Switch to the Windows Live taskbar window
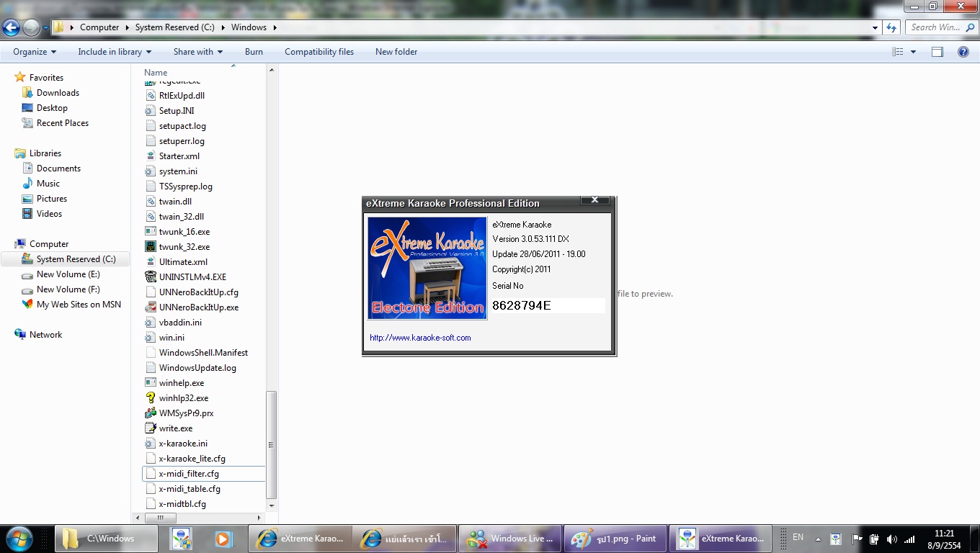Viewport: 980px width, 553px height. (510, 539)
